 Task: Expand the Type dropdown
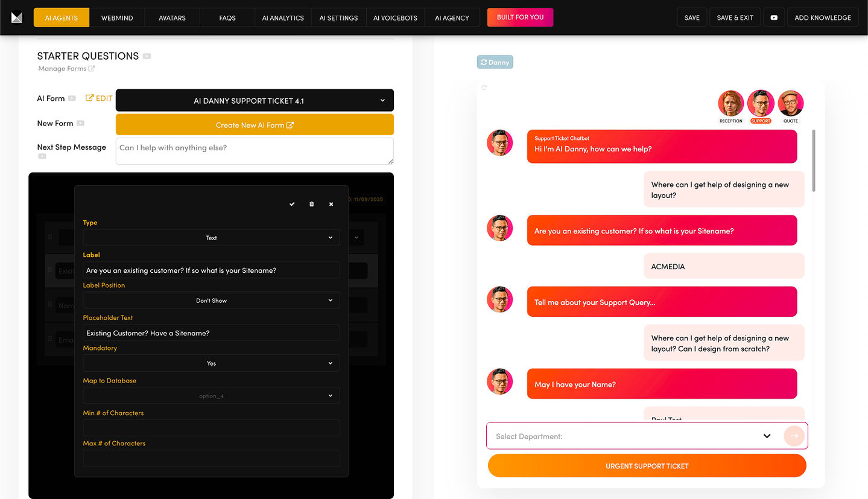tap(211, 238)
